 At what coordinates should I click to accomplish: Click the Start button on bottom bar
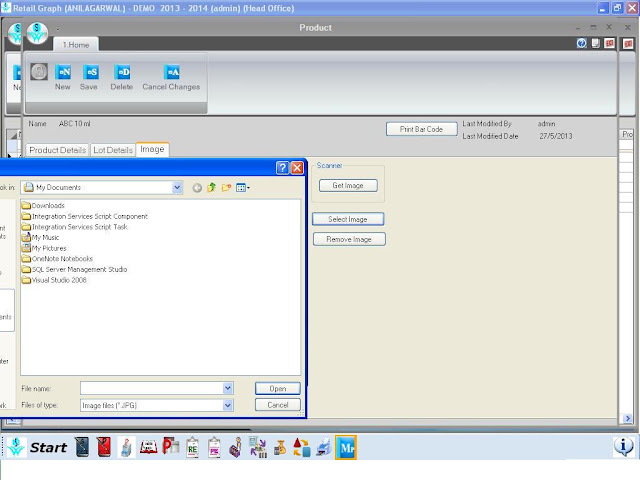tap(48, 447)
